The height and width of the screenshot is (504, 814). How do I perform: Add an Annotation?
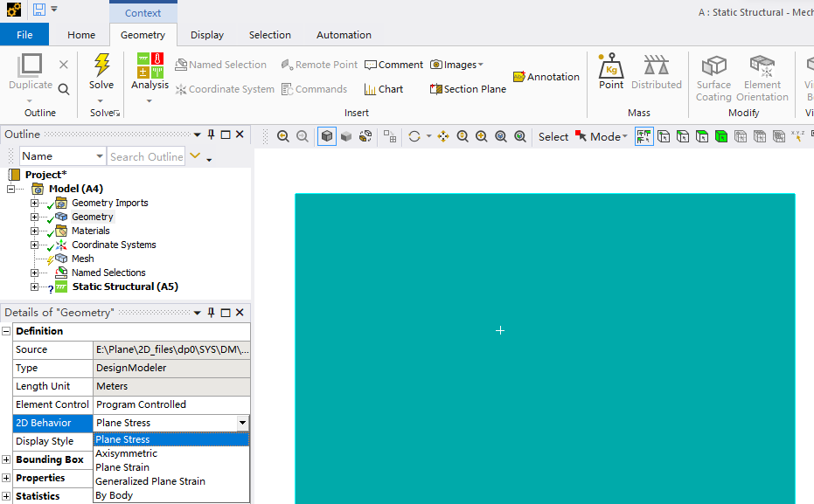tap(546, 77)
